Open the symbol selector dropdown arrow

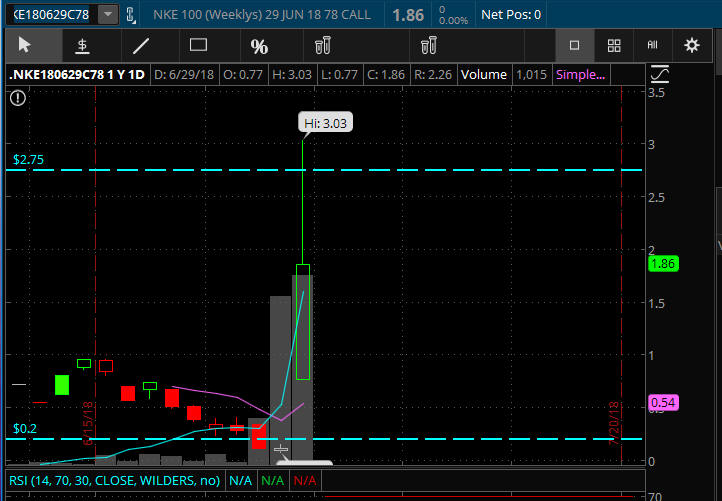(107, 15)
